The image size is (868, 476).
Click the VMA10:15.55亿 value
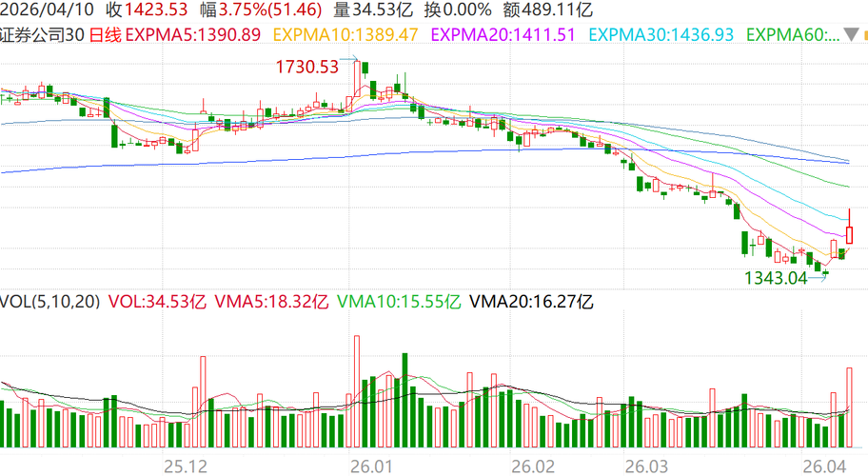tap(399, 302)
